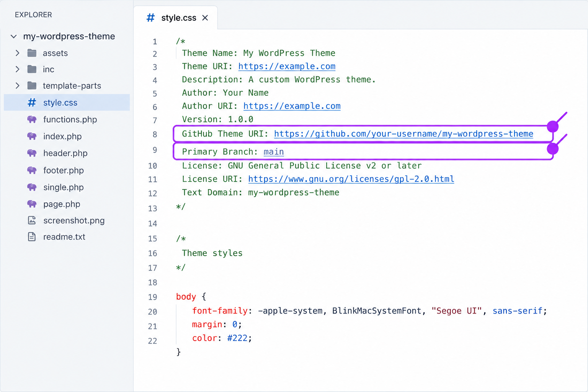588x392 pixels.
Task: Click the 'main' branch link on line 9
Action: point(274,152)
